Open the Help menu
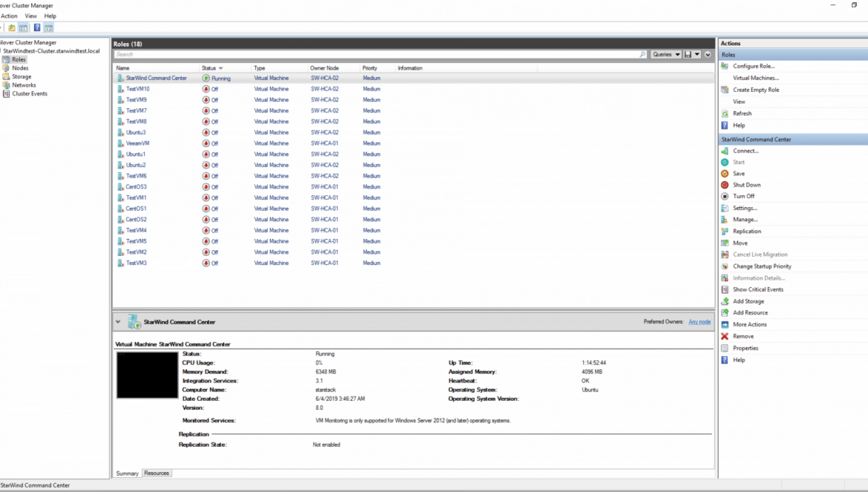The width and height of the screenshot is (868, 492). point(50,16)
